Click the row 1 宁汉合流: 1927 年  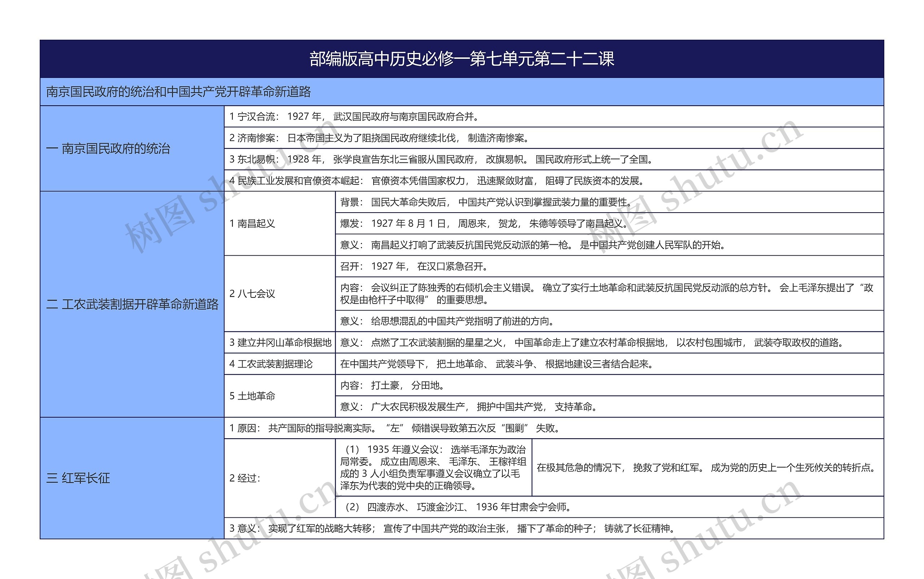pos(554,116)
